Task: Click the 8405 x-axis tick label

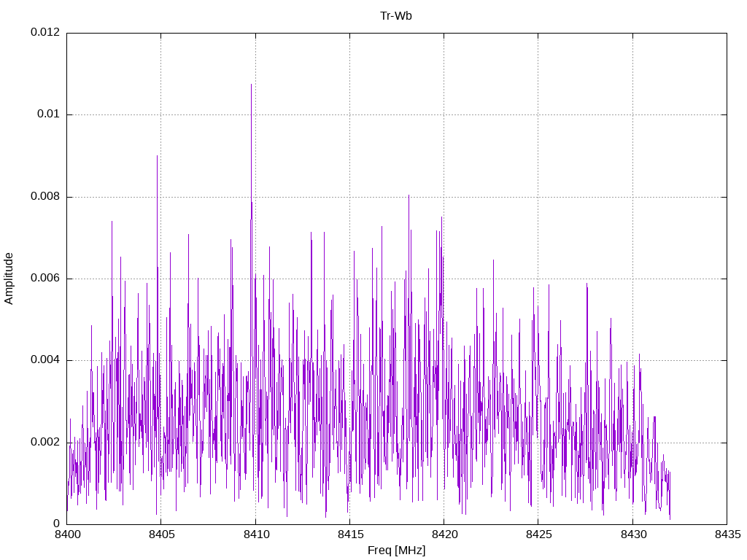Action: click(161, 534)
